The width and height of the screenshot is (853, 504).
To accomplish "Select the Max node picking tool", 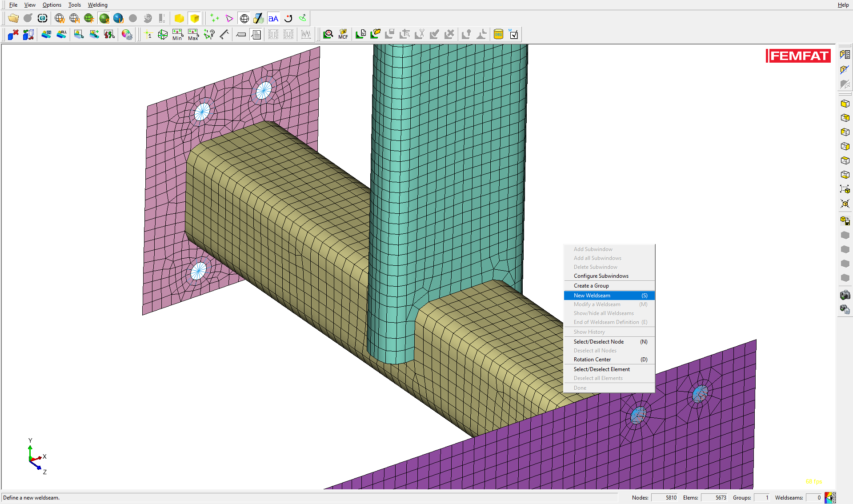I will (192, 34).
